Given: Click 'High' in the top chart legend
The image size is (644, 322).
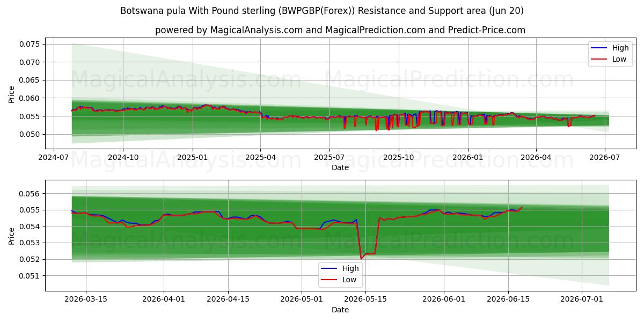Looking at the screenshot, I should pos(620,48).
